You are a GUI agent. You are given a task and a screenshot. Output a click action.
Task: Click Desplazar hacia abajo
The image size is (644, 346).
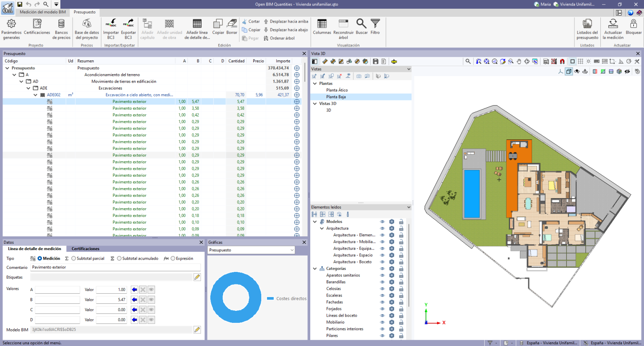click(x=286, y=30)
